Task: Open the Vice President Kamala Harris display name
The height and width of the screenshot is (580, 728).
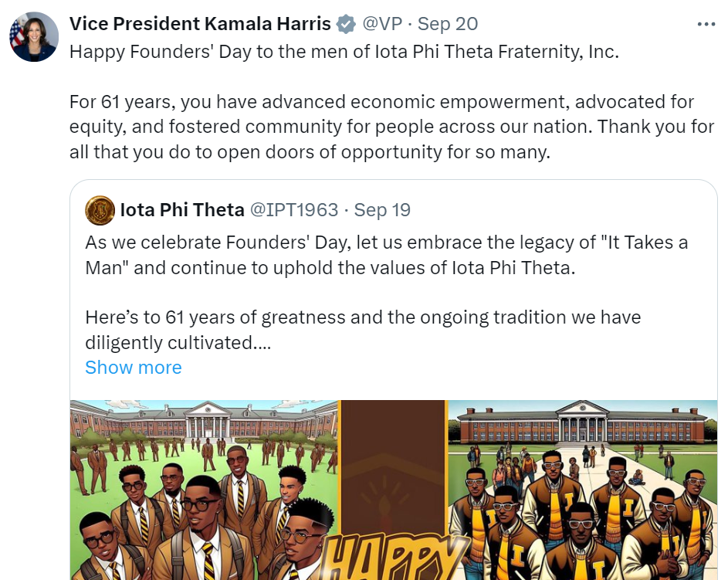Action: 200,24
